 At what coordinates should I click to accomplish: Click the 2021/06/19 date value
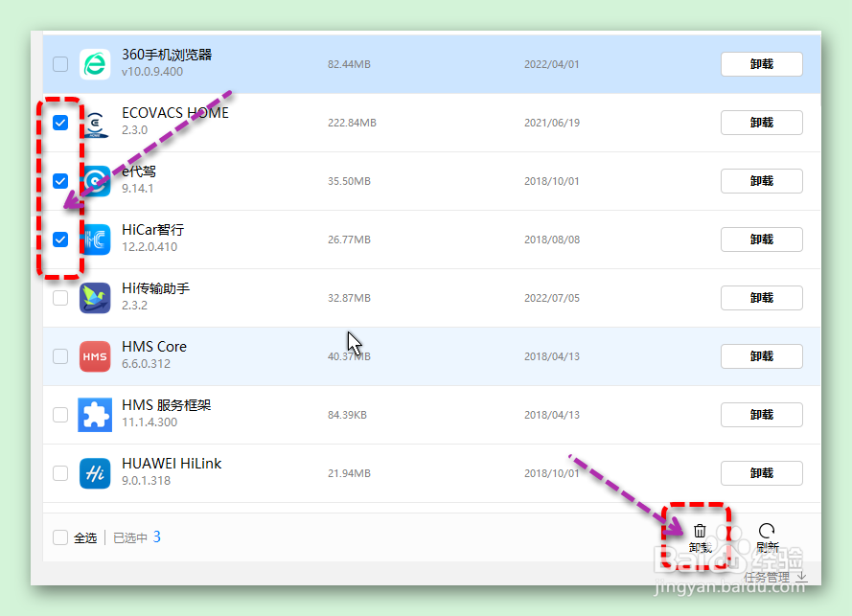(551, 123)
